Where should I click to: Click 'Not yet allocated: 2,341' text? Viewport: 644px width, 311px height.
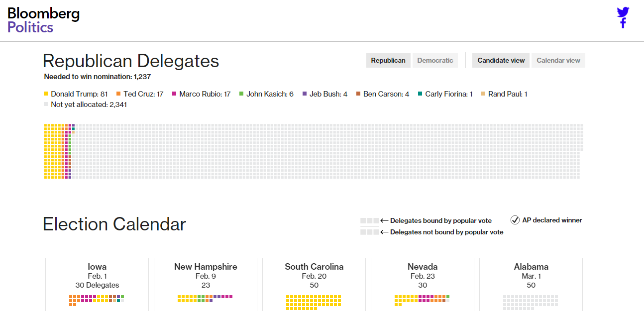89,104
